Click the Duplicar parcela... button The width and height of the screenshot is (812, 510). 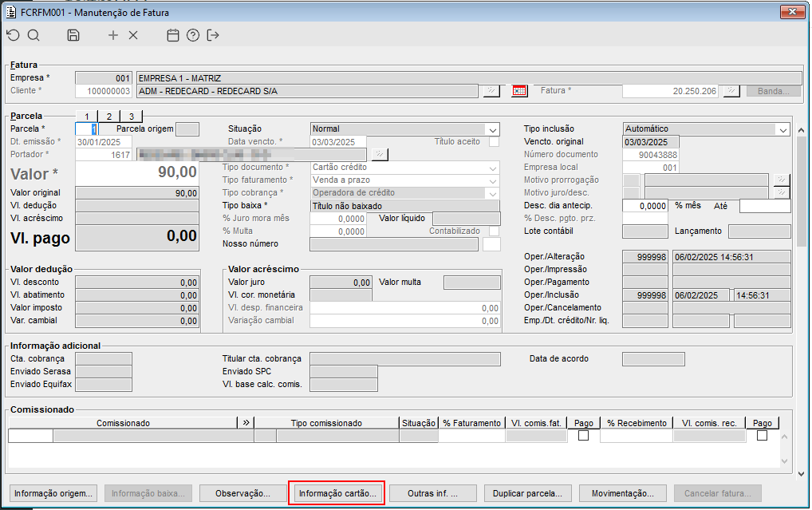528,493
